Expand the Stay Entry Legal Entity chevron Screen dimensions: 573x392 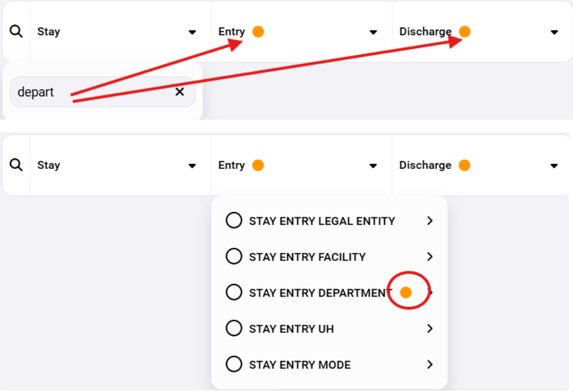point(430,221)
